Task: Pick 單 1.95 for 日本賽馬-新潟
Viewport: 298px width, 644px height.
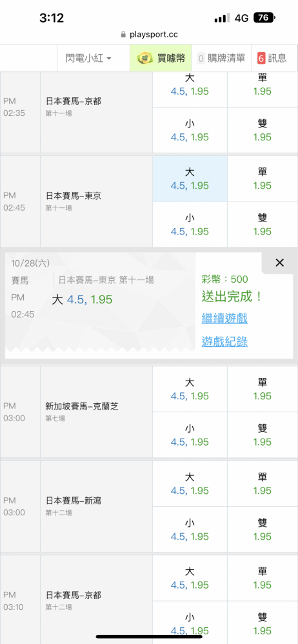Action: (262, 484)
